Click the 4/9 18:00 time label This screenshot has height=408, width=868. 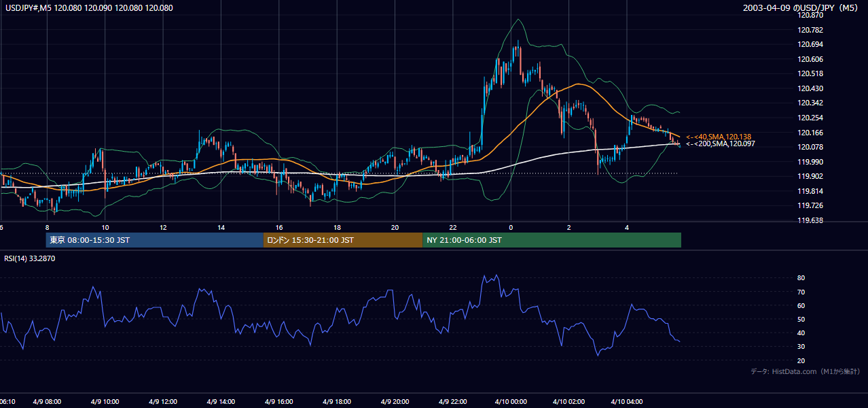coord(337,402)
